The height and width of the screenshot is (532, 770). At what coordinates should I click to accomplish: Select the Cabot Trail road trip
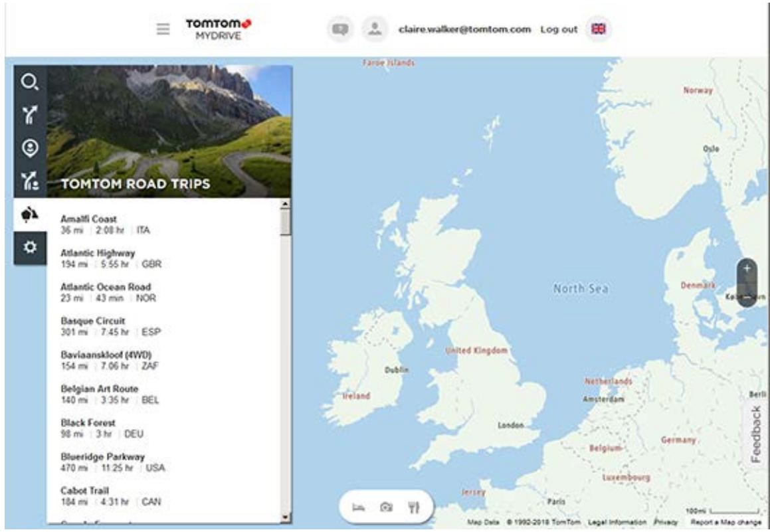163,495
